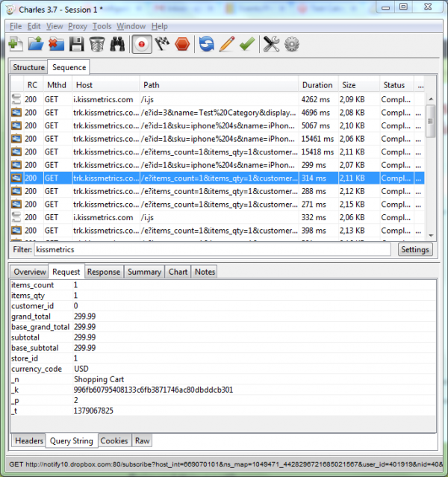Select the request row with 15461 ms duration
448x477 pixels.
(217, 139)
